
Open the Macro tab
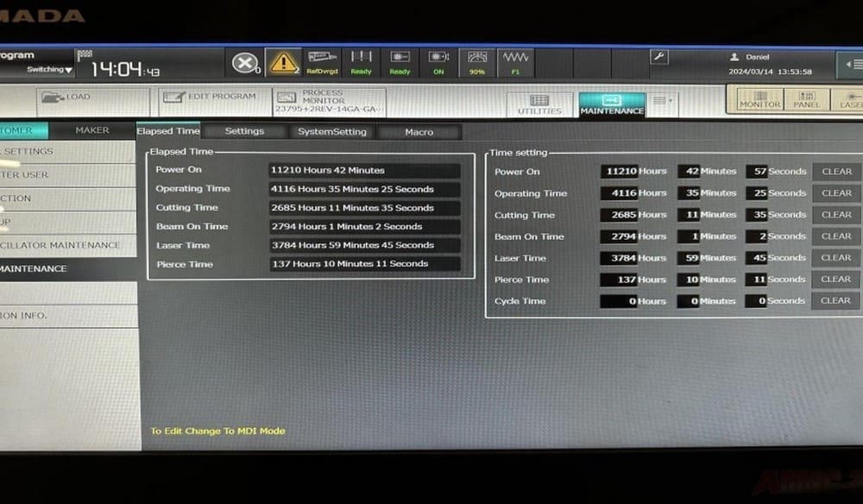[419, 132]
